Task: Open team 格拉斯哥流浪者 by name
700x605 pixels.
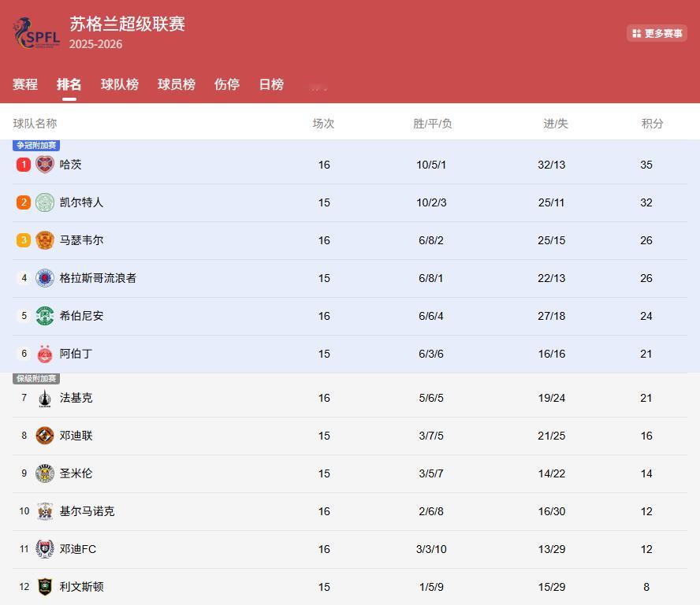Action: click(98, 278)
